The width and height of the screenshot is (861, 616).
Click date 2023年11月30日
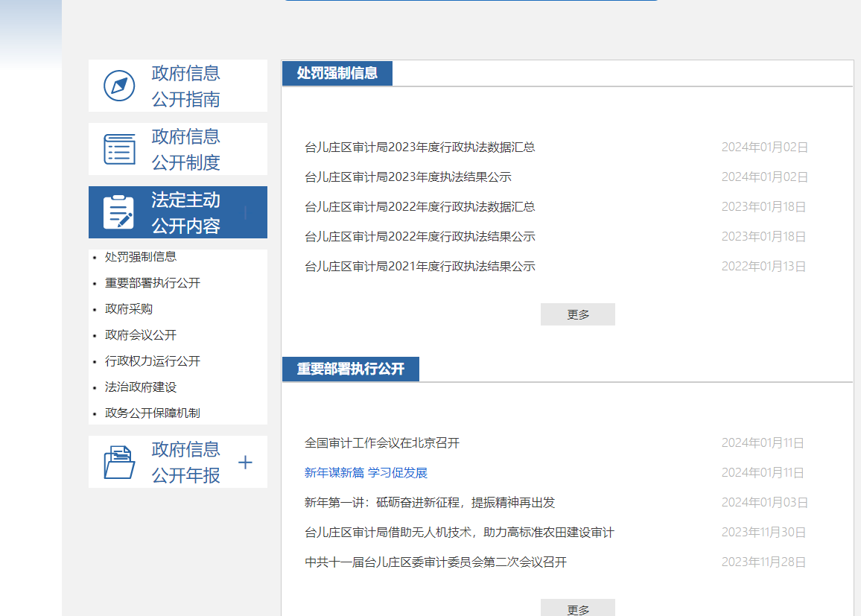[x=763, y=533]
